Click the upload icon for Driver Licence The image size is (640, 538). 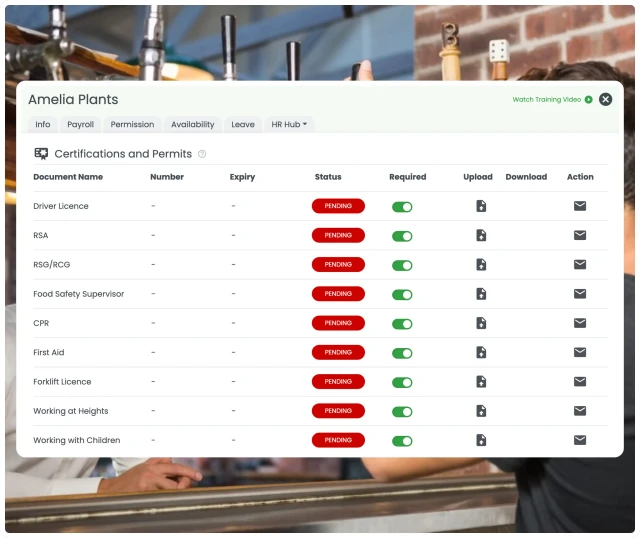coord(481,206)
